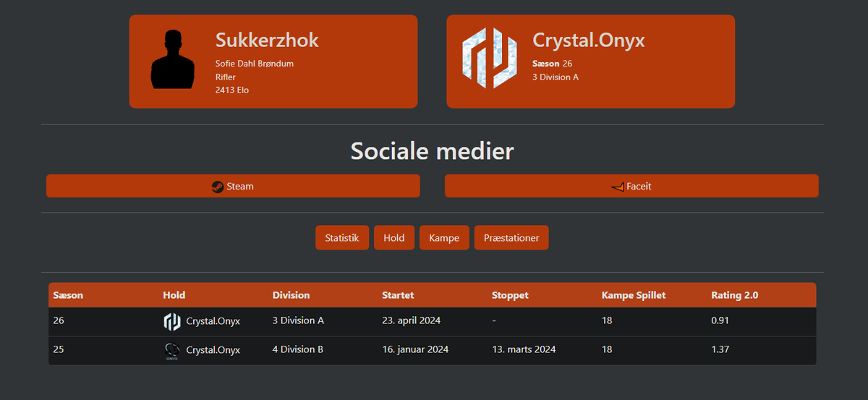Viewport: 868px width, 400px height.
Task: Click the large Crystal.Onyx team logo
Action: tap(490, 59)
